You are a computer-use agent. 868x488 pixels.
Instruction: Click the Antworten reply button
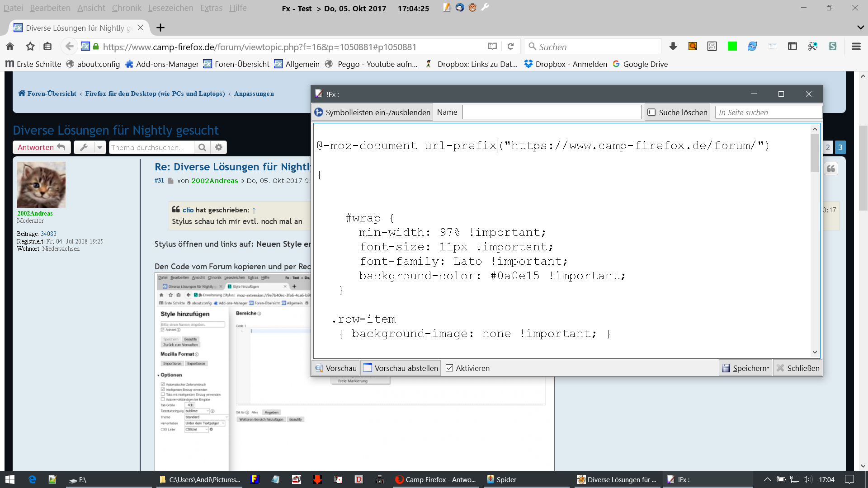pyautogui.click(x=41, y=147)
